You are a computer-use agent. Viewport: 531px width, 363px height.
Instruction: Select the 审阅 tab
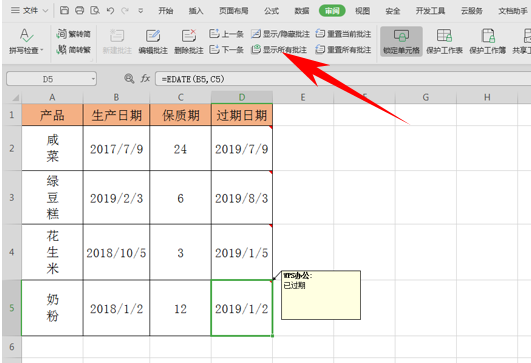pyautogui.click(x=332, y=11)
